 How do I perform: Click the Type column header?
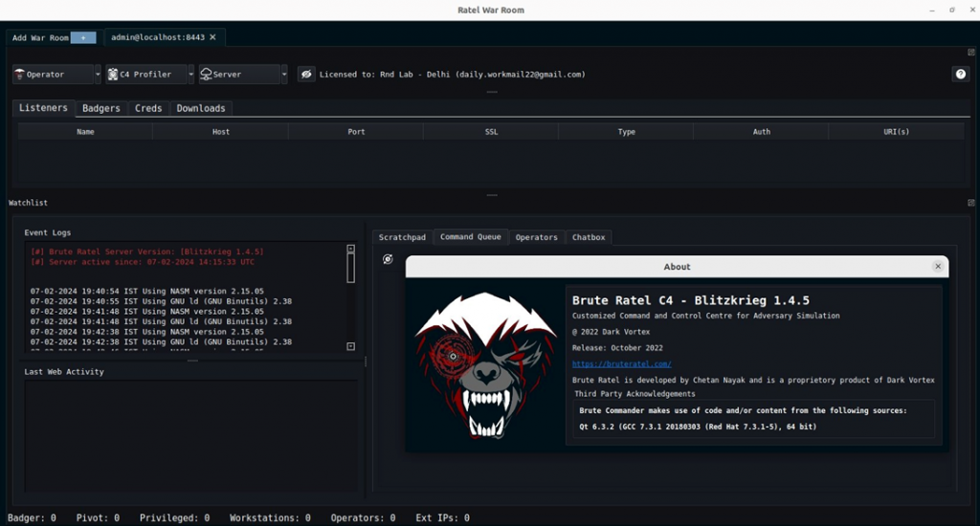click(x=626, y=132)
